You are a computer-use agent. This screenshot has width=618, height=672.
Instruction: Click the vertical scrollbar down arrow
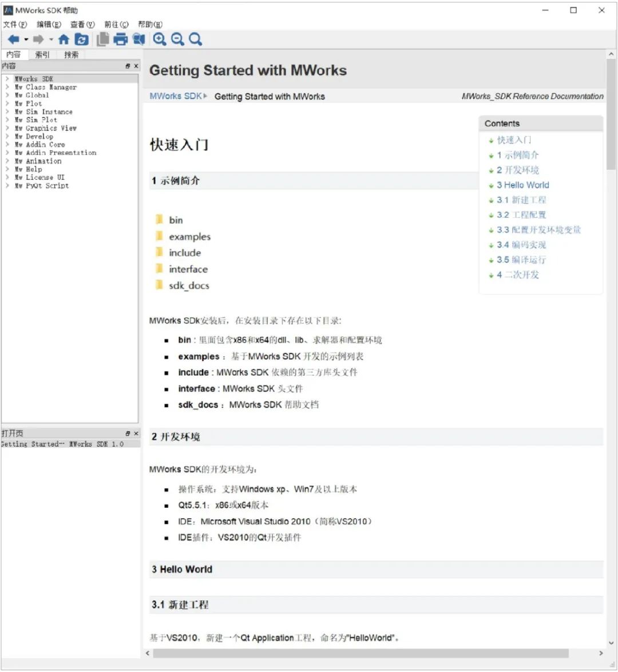(x=611, y=643)
